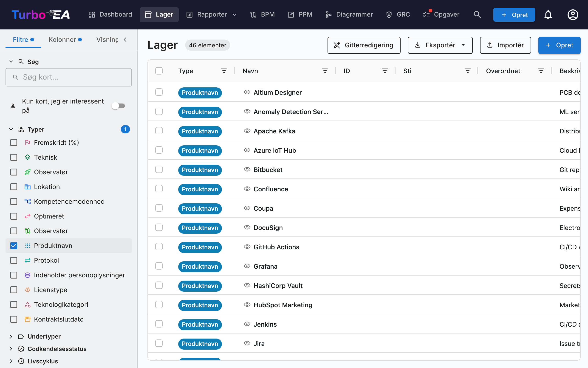Viewport: 588px width, 368px height.
Task: Open Diagrammer from the top navigation
Action: click(x=349, y=14)
